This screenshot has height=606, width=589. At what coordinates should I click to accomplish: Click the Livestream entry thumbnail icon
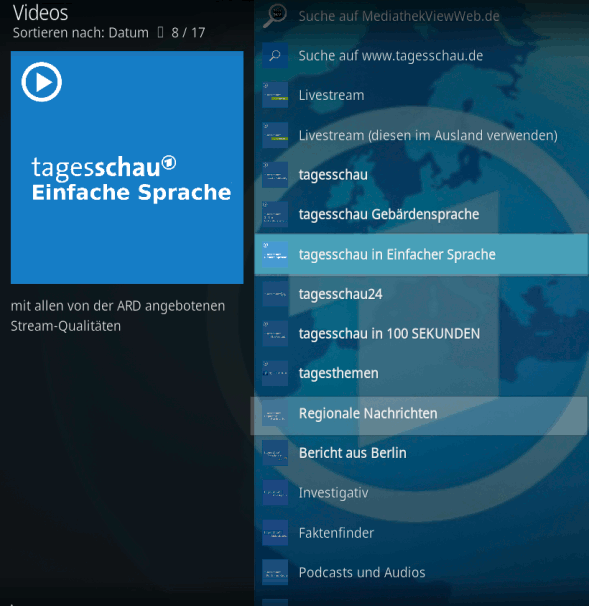coord(275,95)
